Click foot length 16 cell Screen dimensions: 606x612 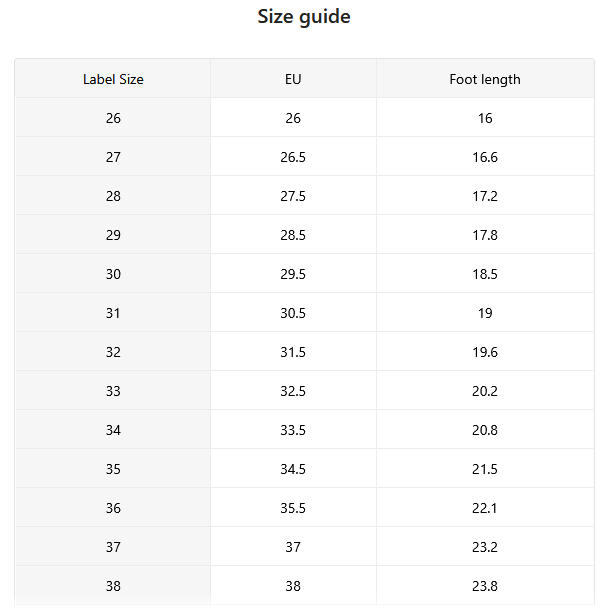(x=485, y=117)
